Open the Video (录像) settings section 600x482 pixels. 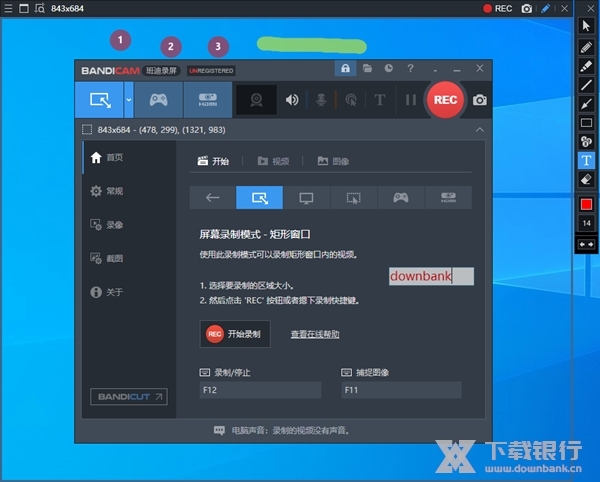[129, 225]
